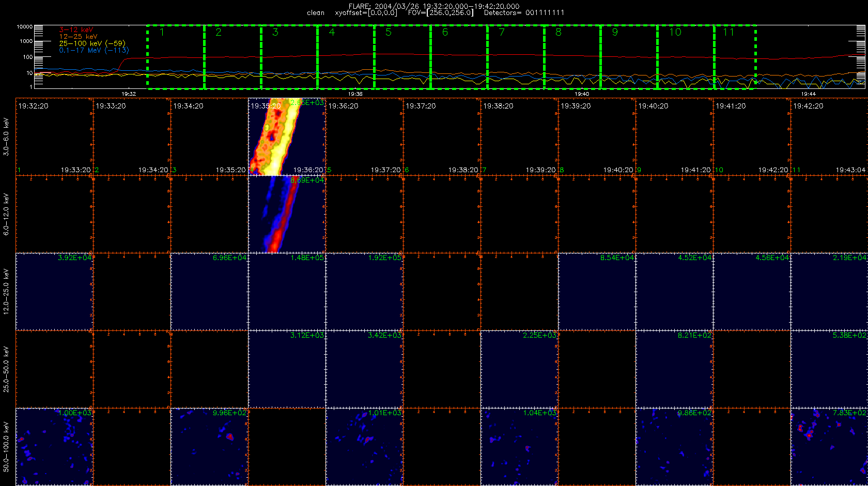Open the image panel labeled 3.92E+04
The height and width of the screenshot is (486, 868).
[54, 292]
